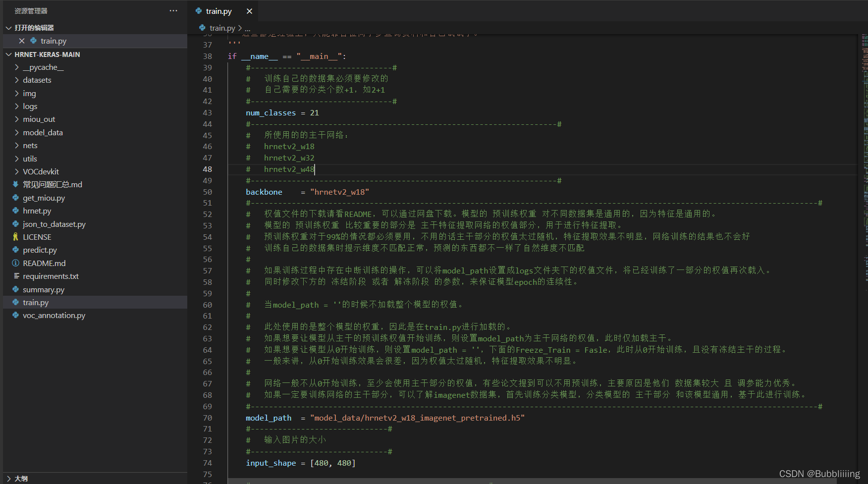Expand the outline section at bottom

(8, 479)
